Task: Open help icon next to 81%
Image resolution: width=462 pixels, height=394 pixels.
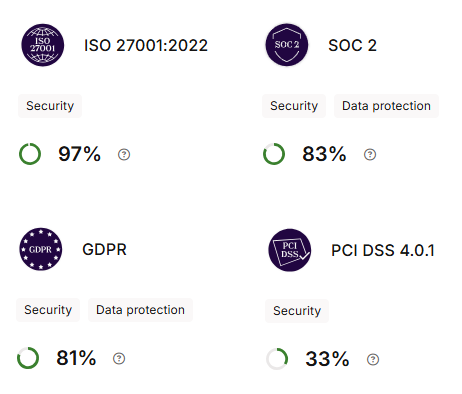Action: [119, 358]
